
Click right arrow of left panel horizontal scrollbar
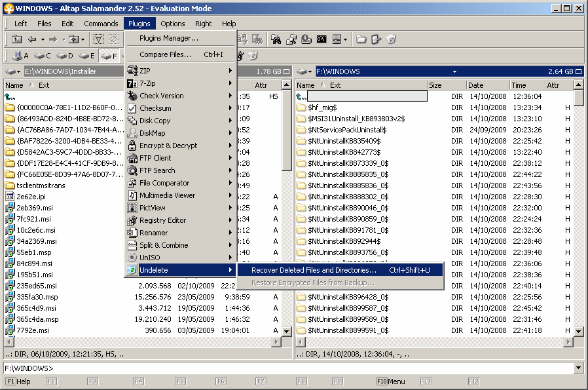click(276, 341)
